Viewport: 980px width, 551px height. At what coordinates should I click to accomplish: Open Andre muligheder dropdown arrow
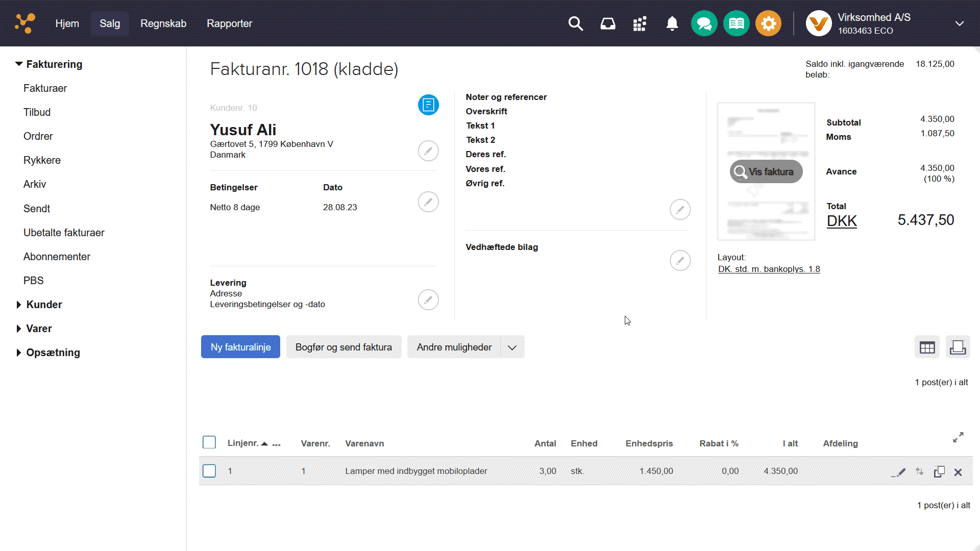tap(512, 347)
